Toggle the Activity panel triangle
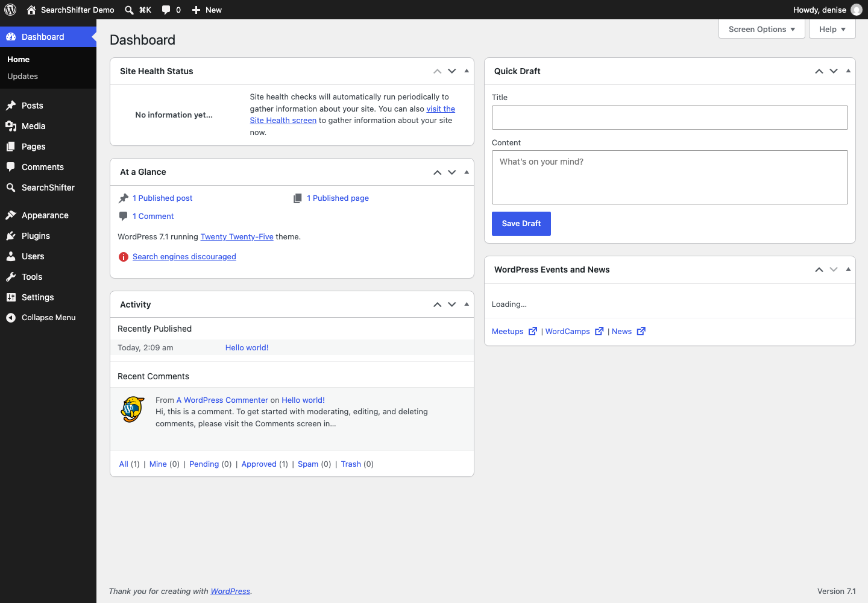Viewport: 868px width, 603px height. point(467,305)
